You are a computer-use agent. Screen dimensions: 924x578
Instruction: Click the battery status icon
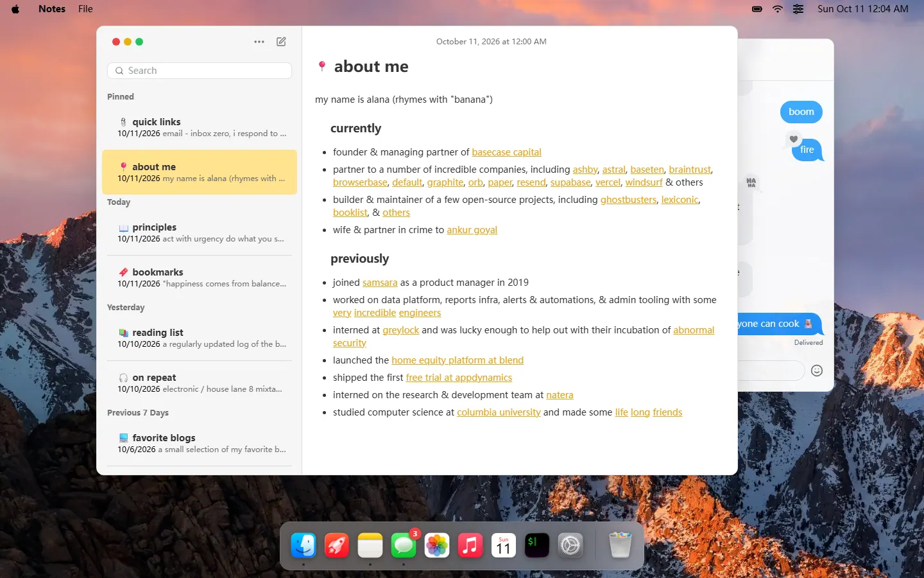click(757, 9)
